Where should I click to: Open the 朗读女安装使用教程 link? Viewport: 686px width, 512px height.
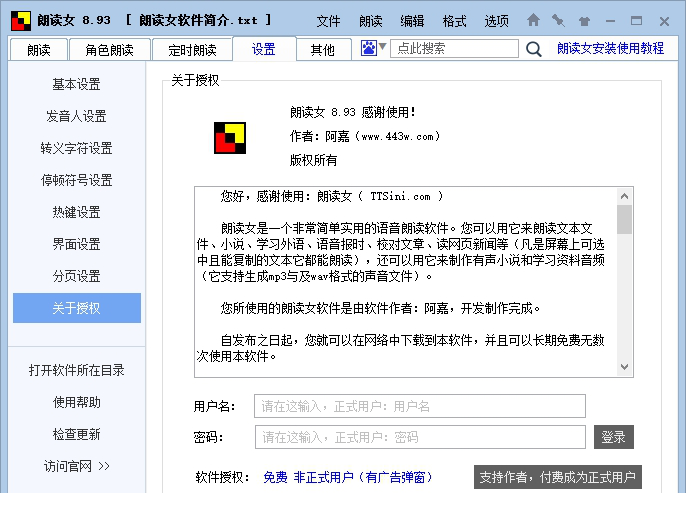click(610, 48)
